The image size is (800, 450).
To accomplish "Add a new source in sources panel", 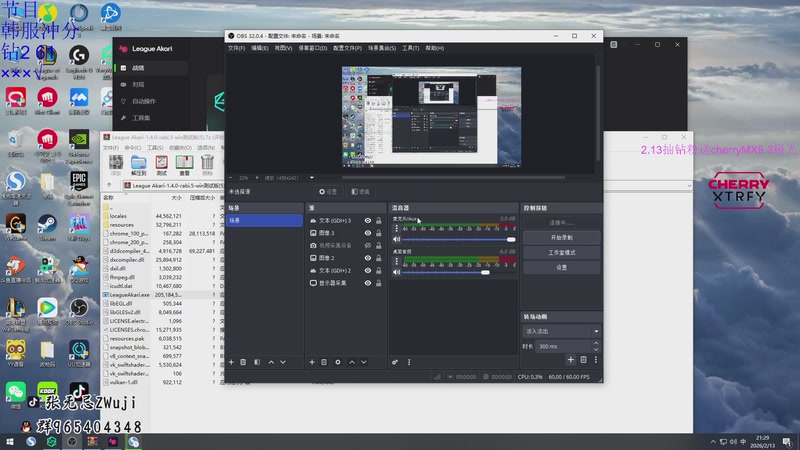I will [312, 362].
